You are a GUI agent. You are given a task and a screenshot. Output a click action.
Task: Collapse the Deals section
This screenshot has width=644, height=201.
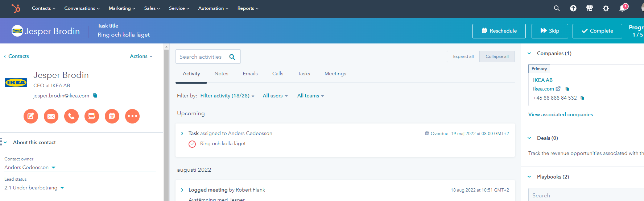[x=529, y=138]
